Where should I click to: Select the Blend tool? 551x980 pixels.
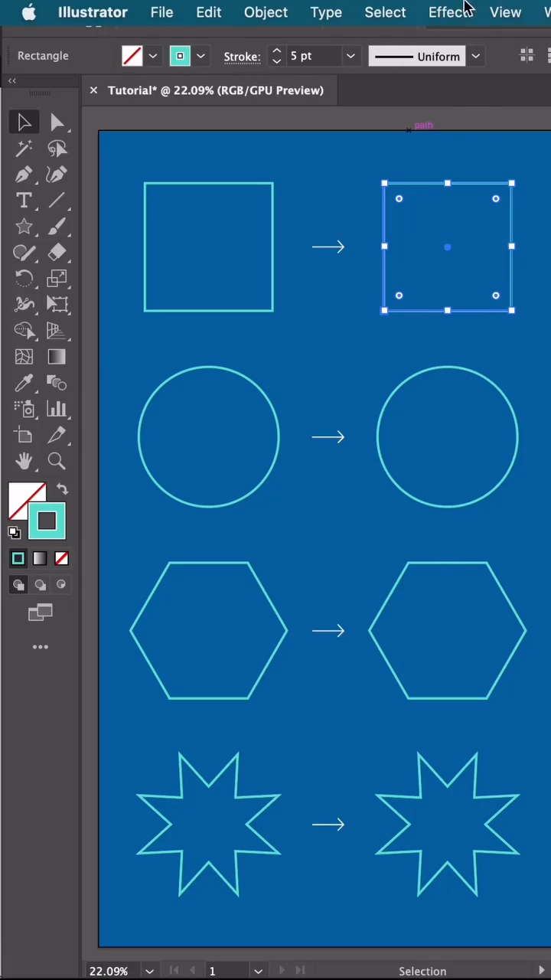57,383
